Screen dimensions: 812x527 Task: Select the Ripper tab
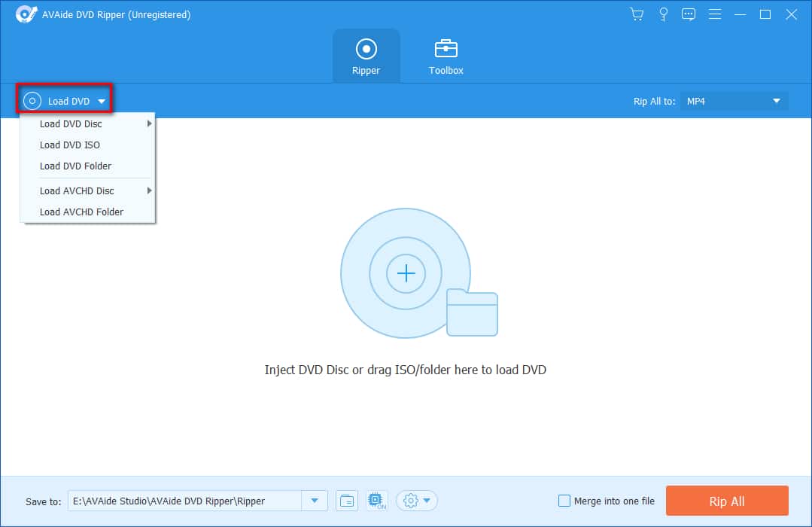tap(366, 55)
